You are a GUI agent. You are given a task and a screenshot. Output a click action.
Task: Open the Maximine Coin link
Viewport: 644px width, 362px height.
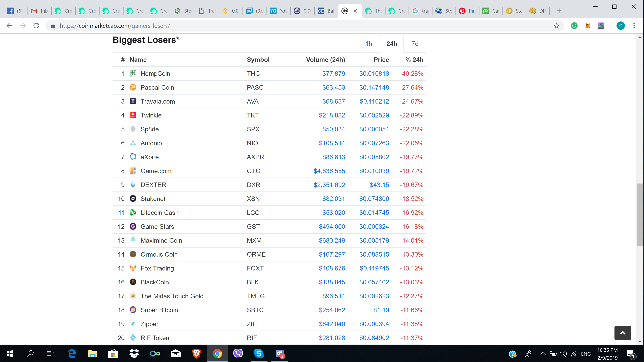pos(161,240)
